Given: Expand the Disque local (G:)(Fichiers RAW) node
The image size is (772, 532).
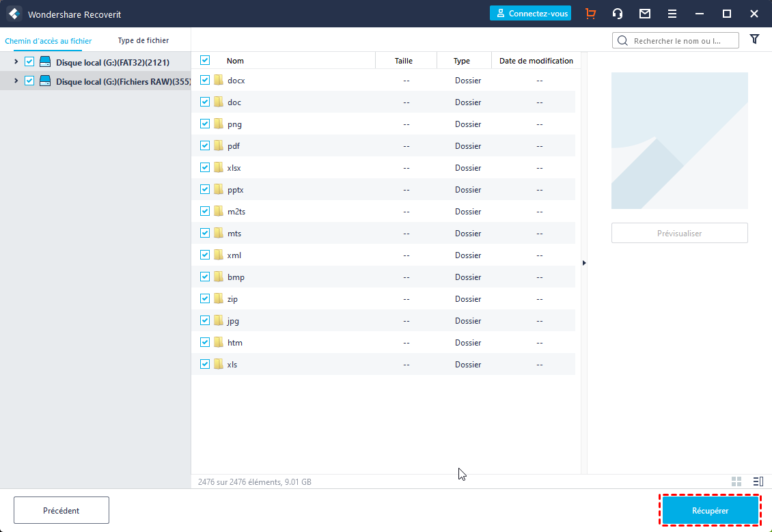Looking at the screenshot, I should point(16,81).
